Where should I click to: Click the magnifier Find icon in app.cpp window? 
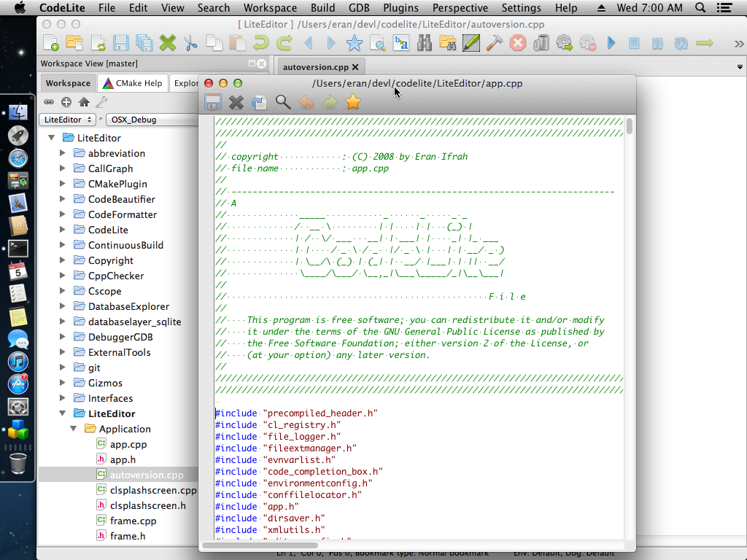pos(283,102)
